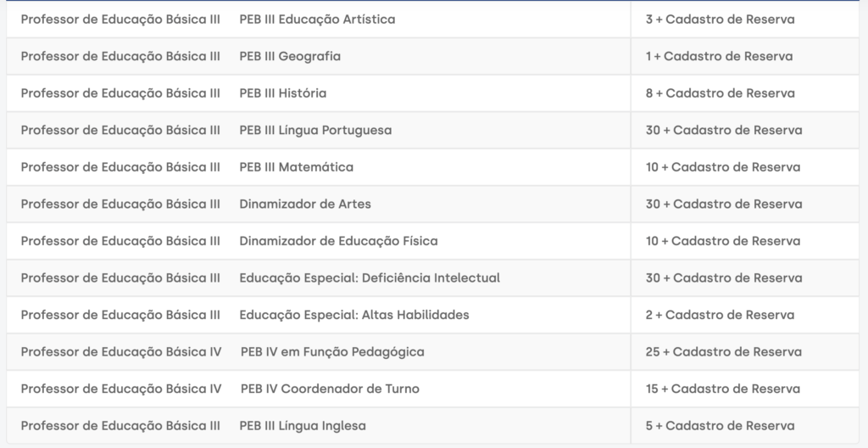
Task: Click vacancies cell in the Matemática row
Action: click(x=722, y=167)
